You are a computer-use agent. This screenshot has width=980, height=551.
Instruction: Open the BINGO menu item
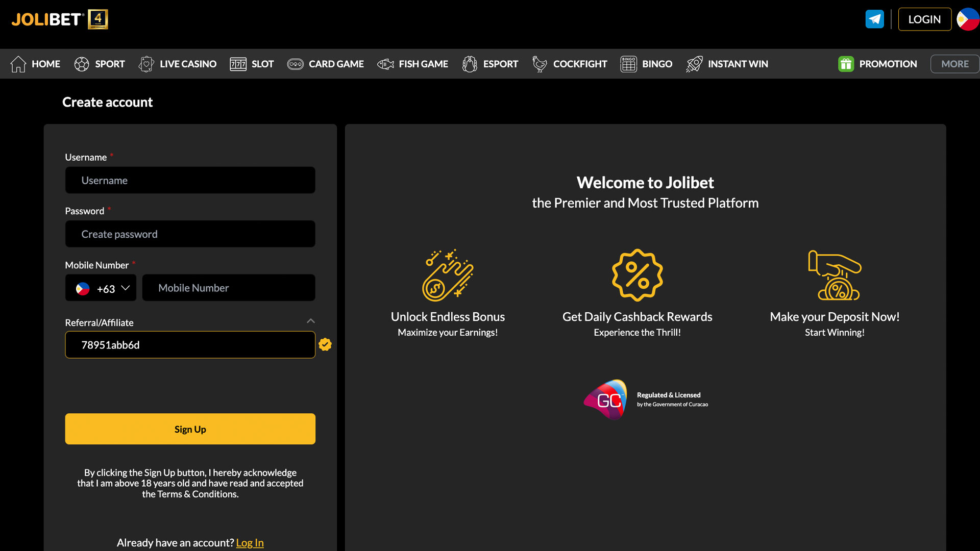click(657, 64)
